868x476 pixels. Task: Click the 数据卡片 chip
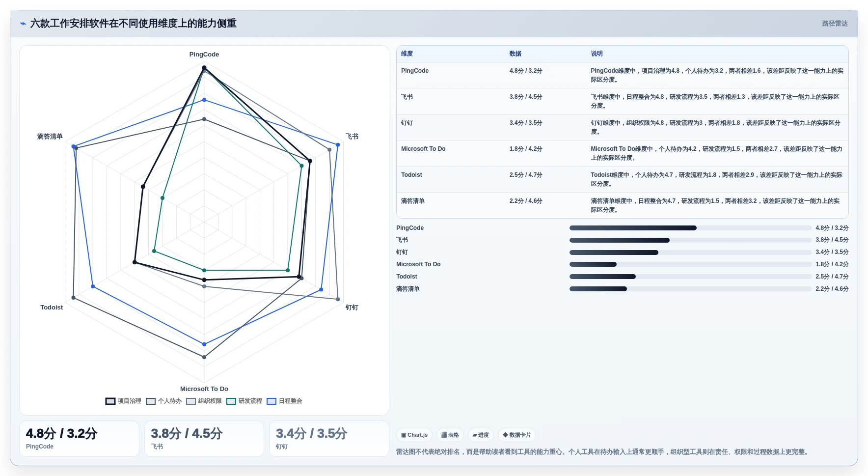click(517, 435)
